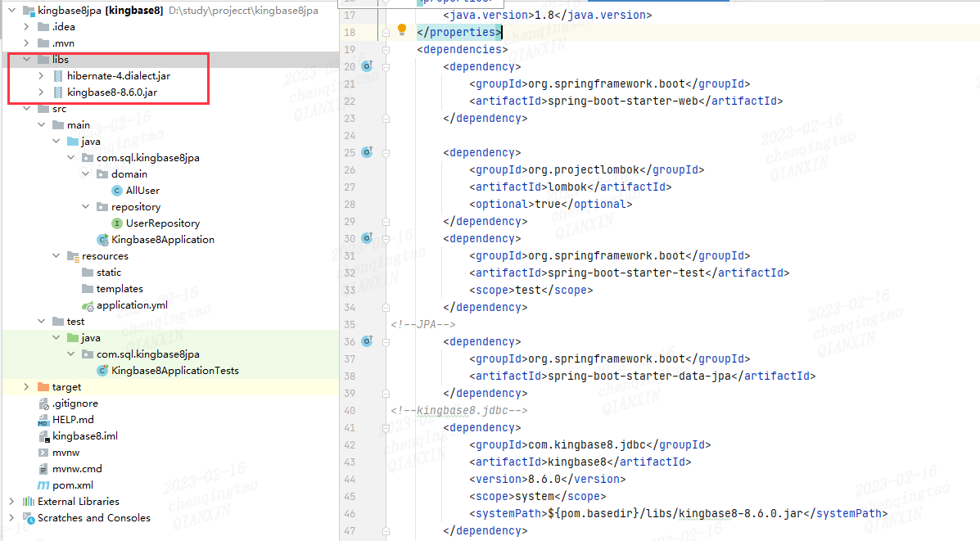This screenshot has height=541, width=980.
Task: Click the kingbase8.iml module file icon
Action: [x=43, y=436]
